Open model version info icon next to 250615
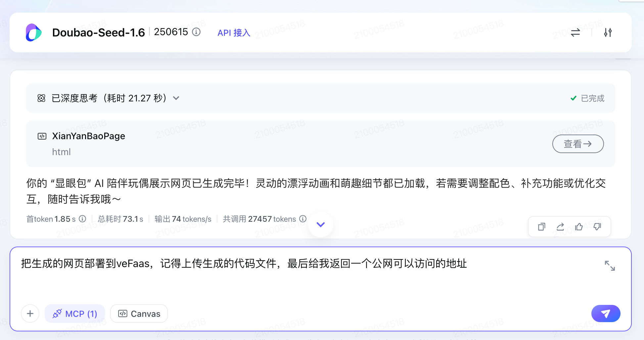 pos(196,32)
